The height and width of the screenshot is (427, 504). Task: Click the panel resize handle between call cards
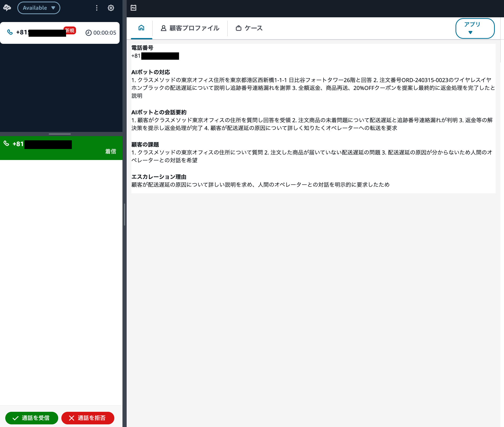tap(60, 134)
